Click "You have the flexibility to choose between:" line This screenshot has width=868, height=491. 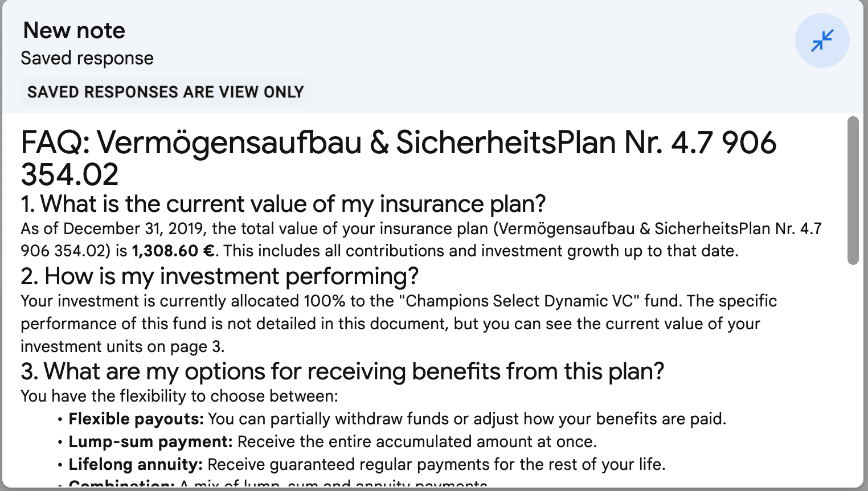point(179,396)
